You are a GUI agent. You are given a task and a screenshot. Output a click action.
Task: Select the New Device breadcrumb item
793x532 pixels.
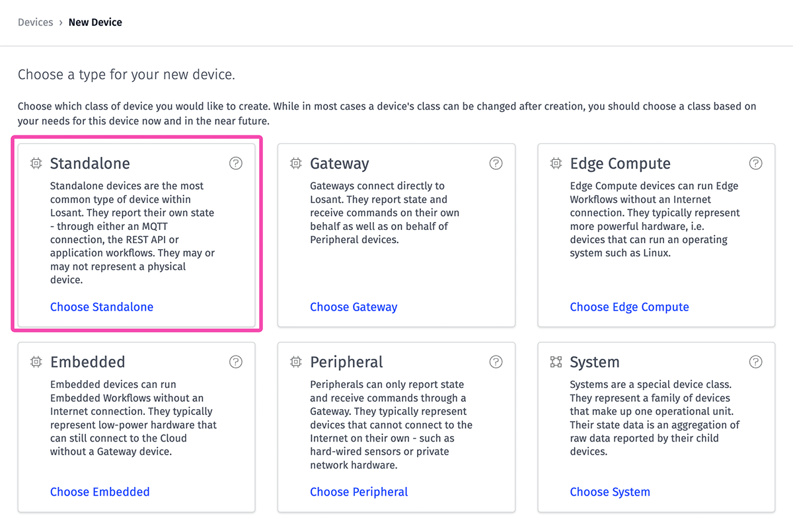click(x=95, y=22)
